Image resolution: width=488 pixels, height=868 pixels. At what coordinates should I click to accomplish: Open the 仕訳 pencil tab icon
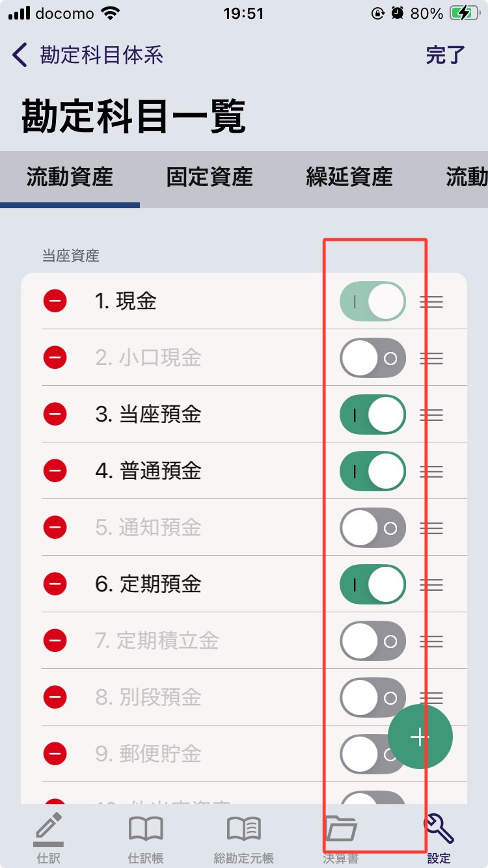point(49,829)
